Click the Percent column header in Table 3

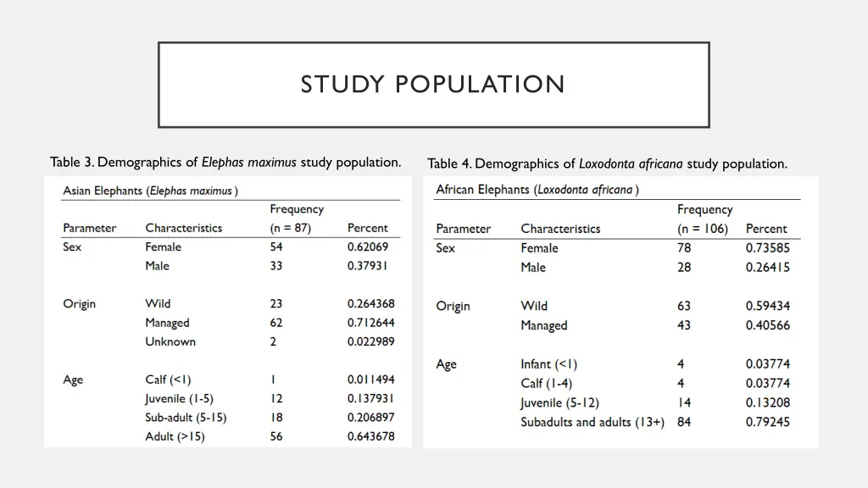point(368,227)
